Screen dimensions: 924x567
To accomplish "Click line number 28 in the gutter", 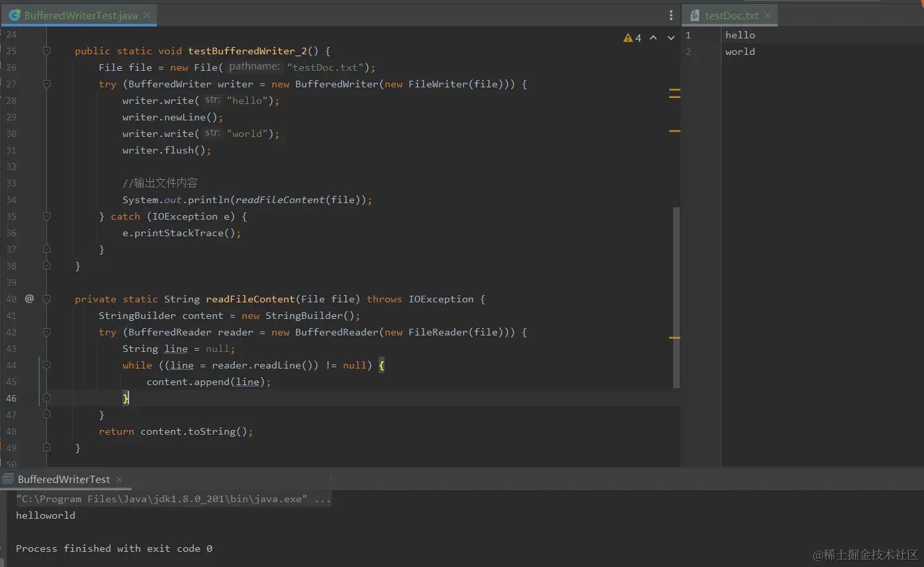I will [x=11, y=101].
